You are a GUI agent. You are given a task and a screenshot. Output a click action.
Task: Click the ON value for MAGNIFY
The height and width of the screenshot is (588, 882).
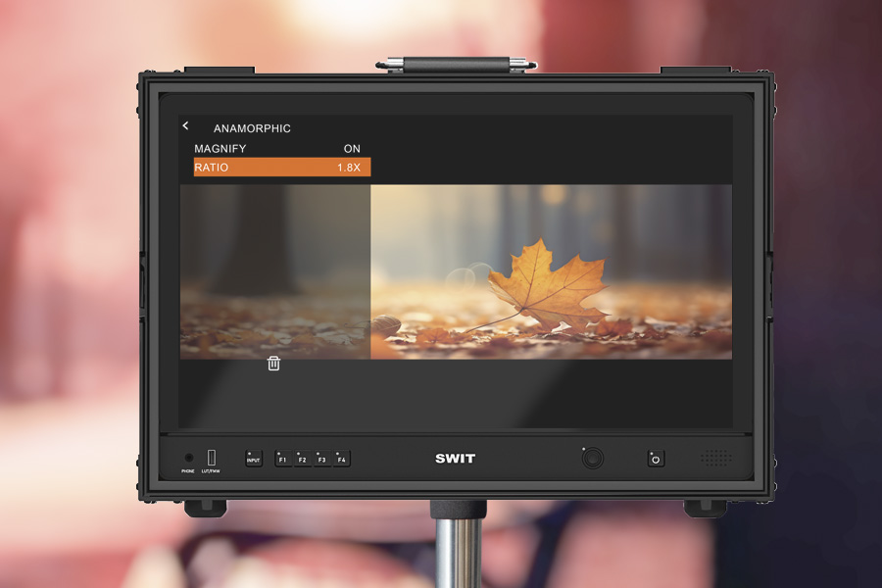pos(352,149)
